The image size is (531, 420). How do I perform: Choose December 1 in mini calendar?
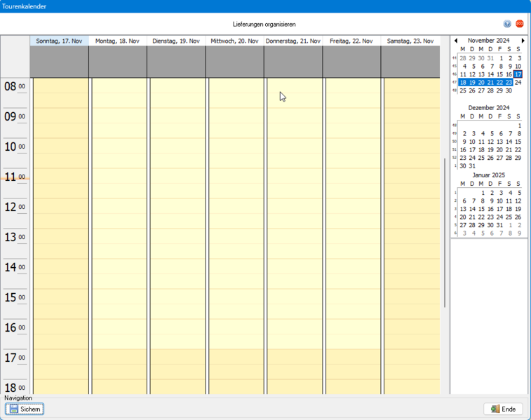pyautogui.click(x=519, y=126)
